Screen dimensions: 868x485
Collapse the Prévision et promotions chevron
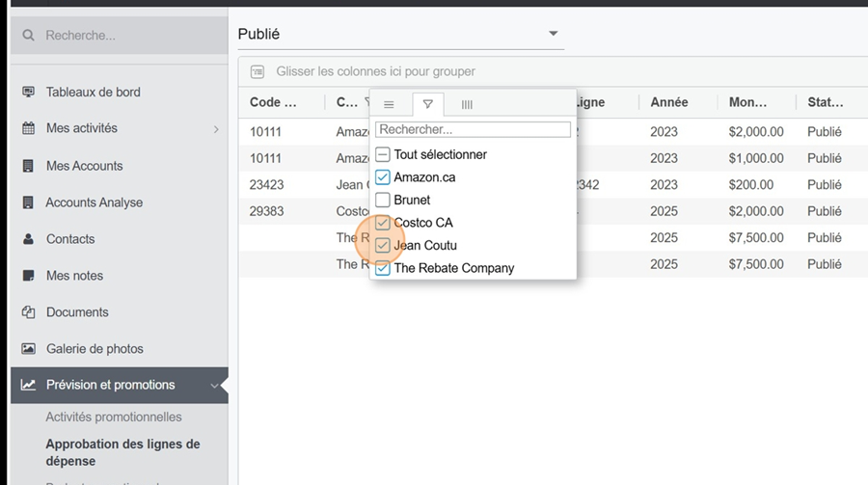pos(214,386)
